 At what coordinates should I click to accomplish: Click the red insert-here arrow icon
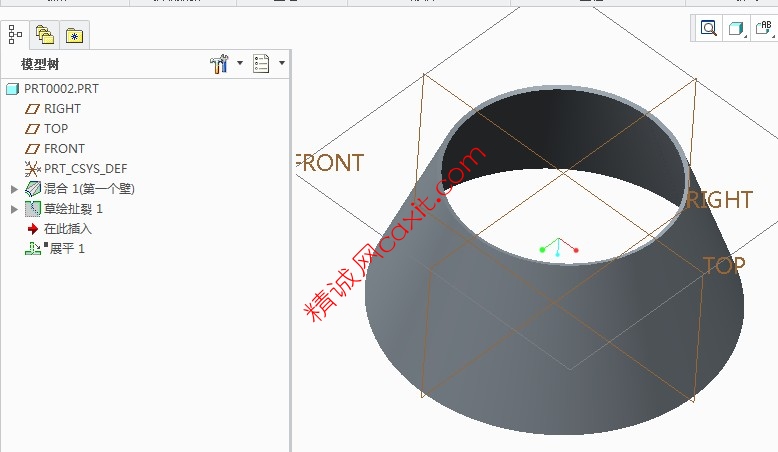(x=33, y=229)
